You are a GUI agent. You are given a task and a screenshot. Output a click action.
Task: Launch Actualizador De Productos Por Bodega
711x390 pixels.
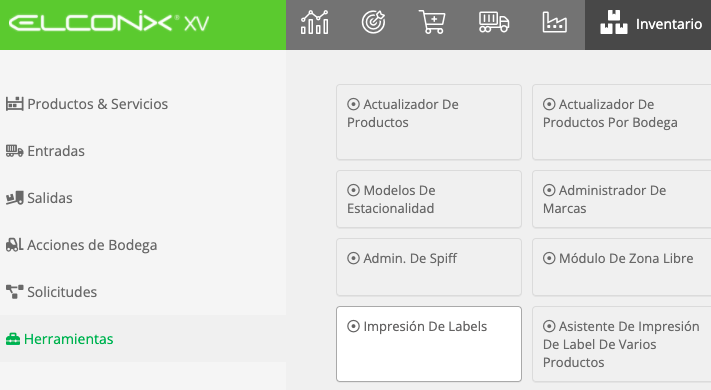point(622,122)
